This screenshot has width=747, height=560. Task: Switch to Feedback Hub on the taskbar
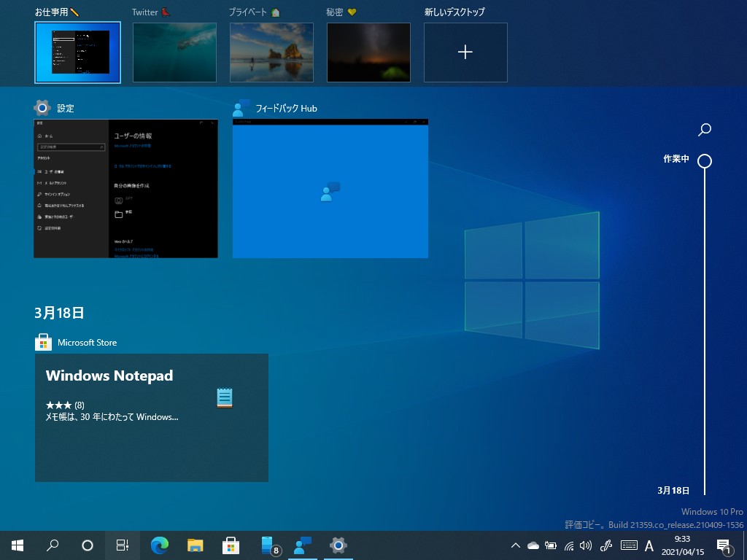303,545
